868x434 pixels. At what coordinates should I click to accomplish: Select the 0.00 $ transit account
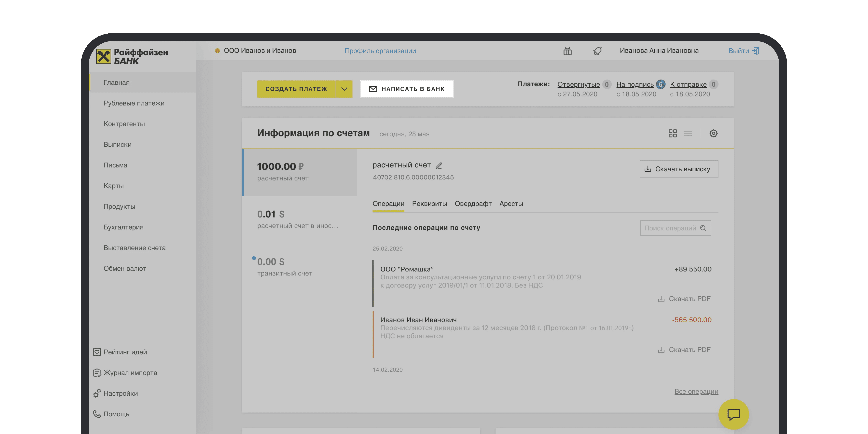[x=299, y=267]
